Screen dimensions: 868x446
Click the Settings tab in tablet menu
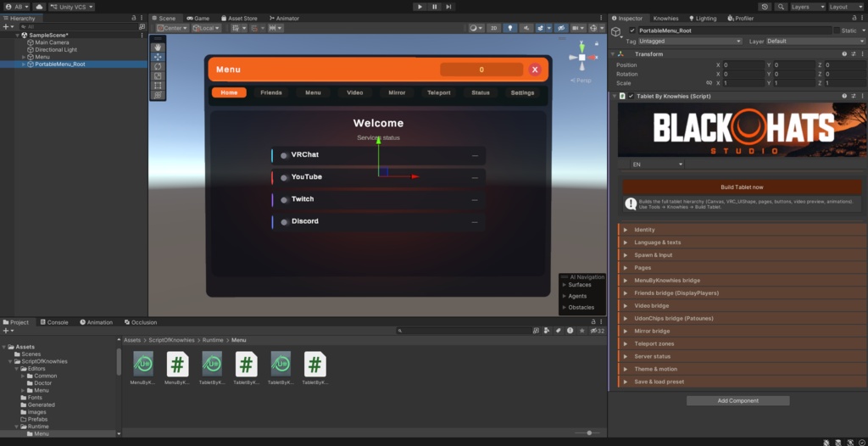(x=522, y=92)
